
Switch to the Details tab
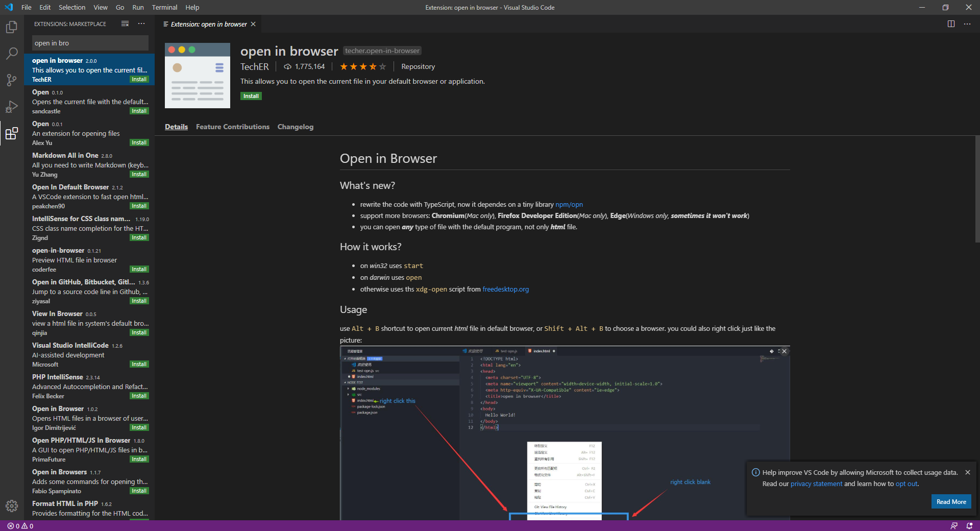pos(176,127)
